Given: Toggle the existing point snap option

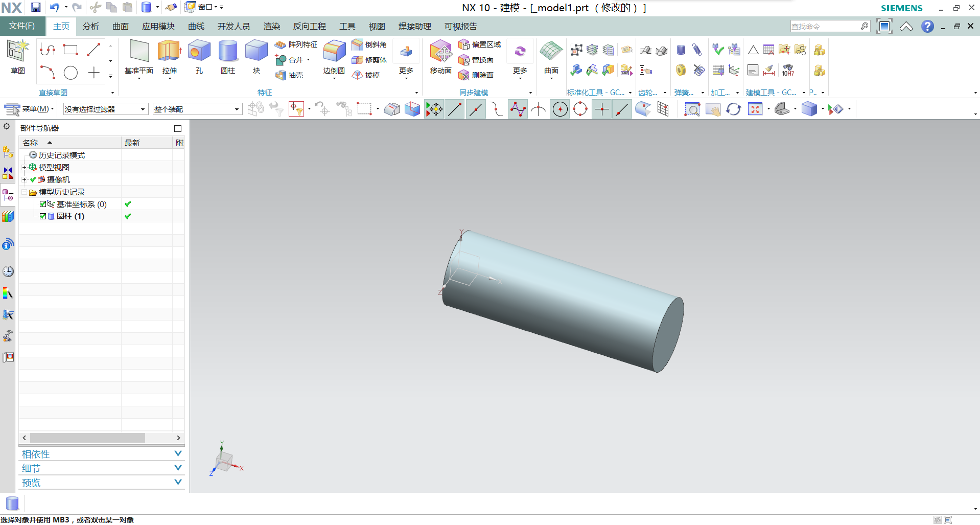Looking at the screenshot, I should 602,109.
